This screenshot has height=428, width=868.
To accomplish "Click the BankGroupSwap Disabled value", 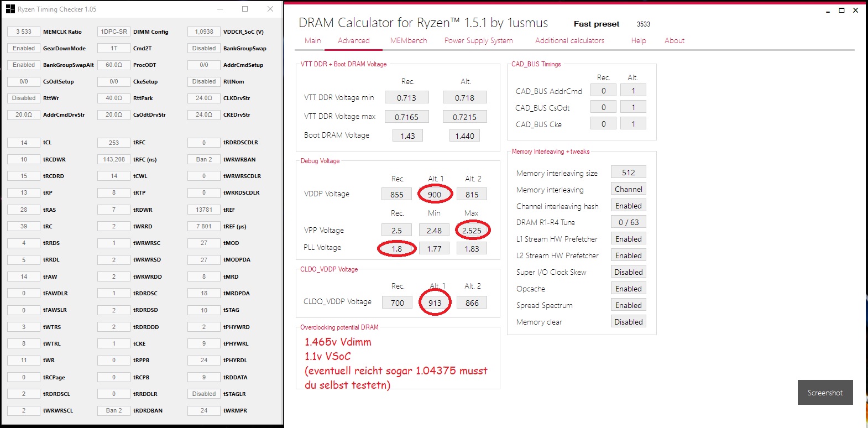I will pos(204,48).
